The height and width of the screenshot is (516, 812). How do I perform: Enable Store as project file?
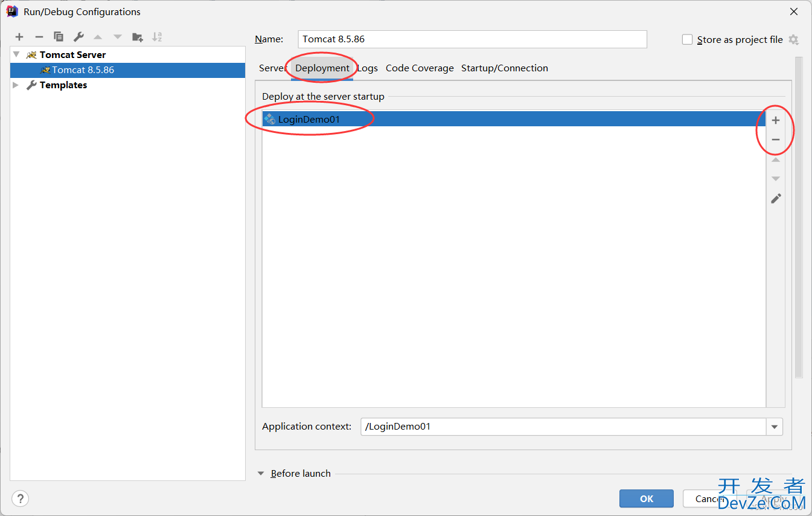[687, 39]
